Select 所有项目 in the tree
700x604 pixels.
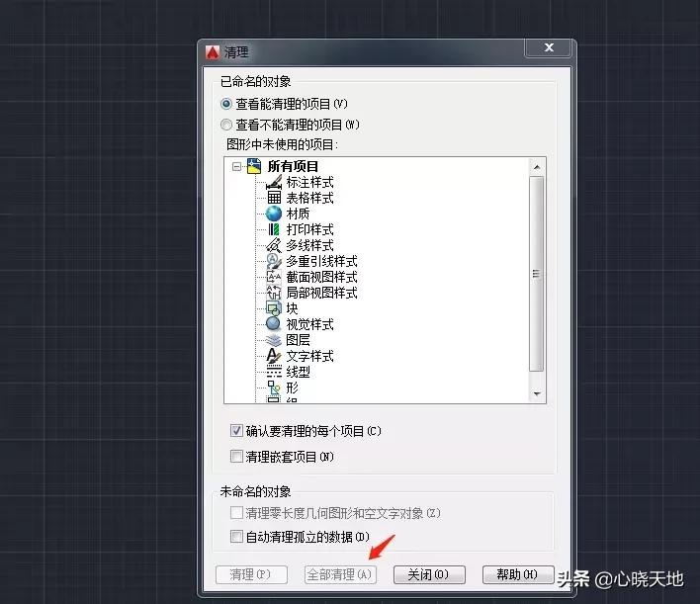[293, 166]
